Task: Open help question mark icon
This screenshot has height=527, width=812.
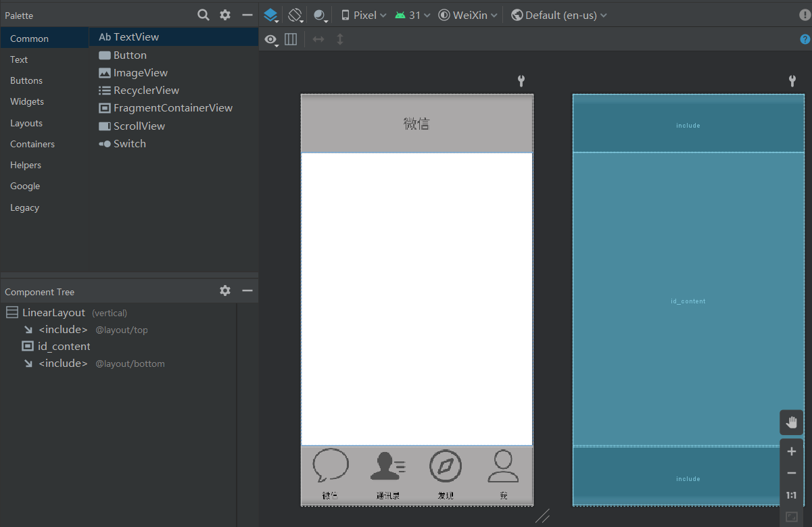Action: click(805, 39)
